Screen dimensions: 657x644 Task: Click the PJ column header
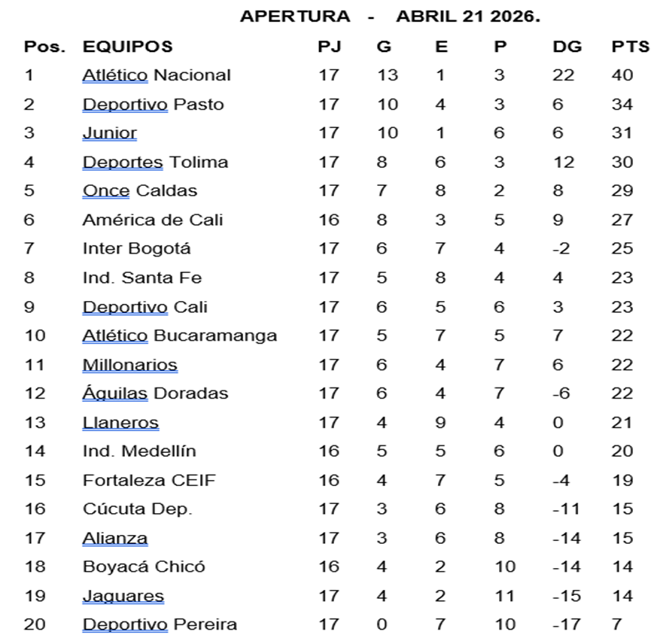(x=329, y=47)
